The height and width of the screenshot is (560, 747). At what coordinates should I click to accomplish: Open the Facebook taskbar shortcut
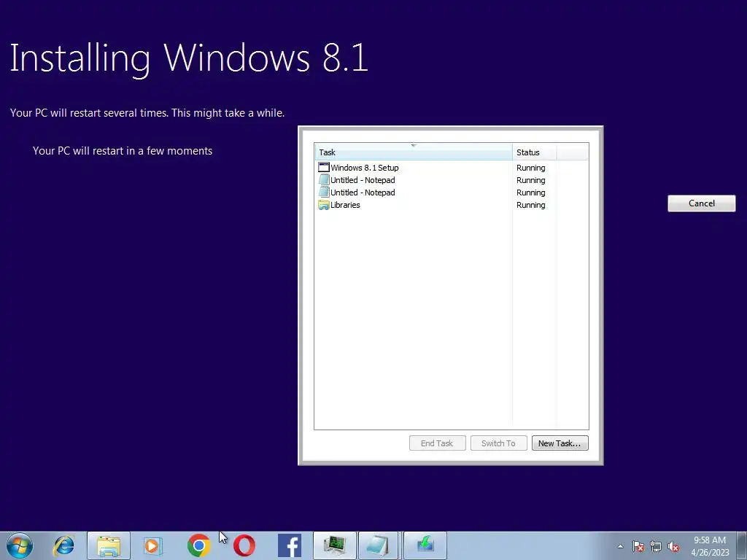[x=289, y=545]
